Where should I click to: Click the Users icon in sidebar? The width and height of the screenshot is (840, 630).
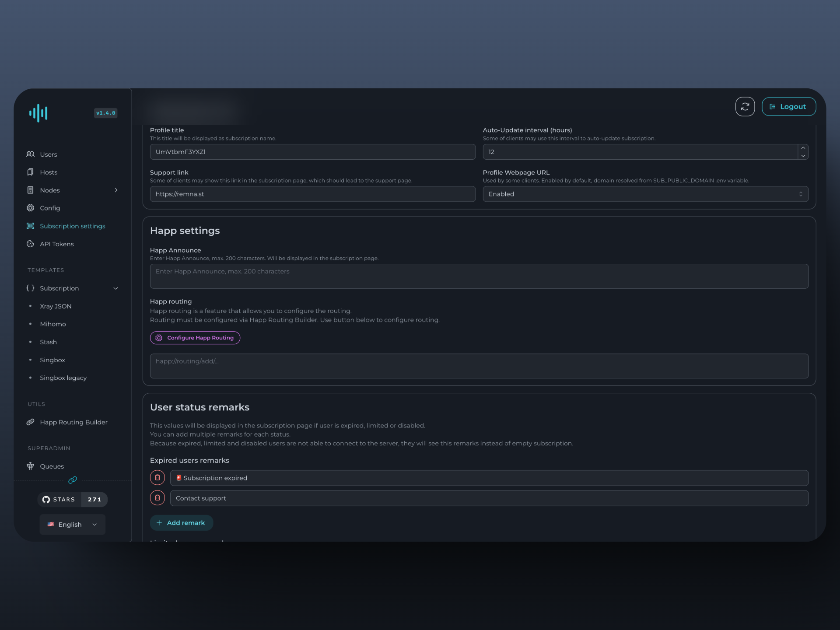click(x=30, y=154)
